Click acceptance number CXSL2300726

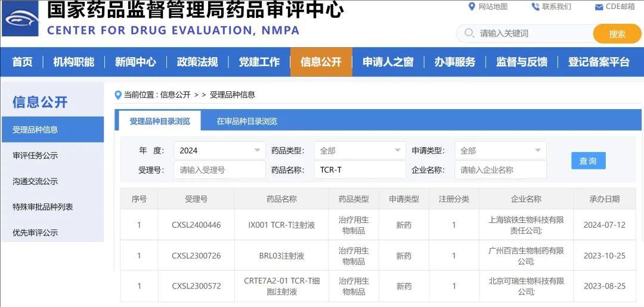tap(196, 256)
